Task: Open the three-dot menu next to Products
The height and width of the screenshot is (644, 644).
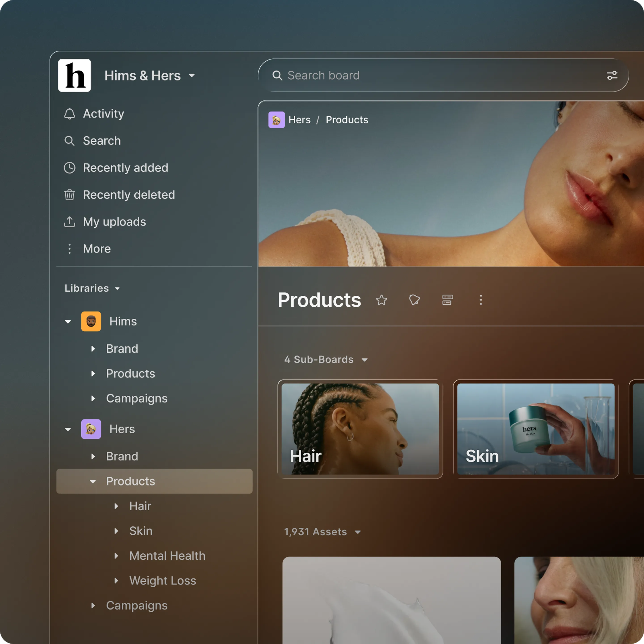Action: 481,300
